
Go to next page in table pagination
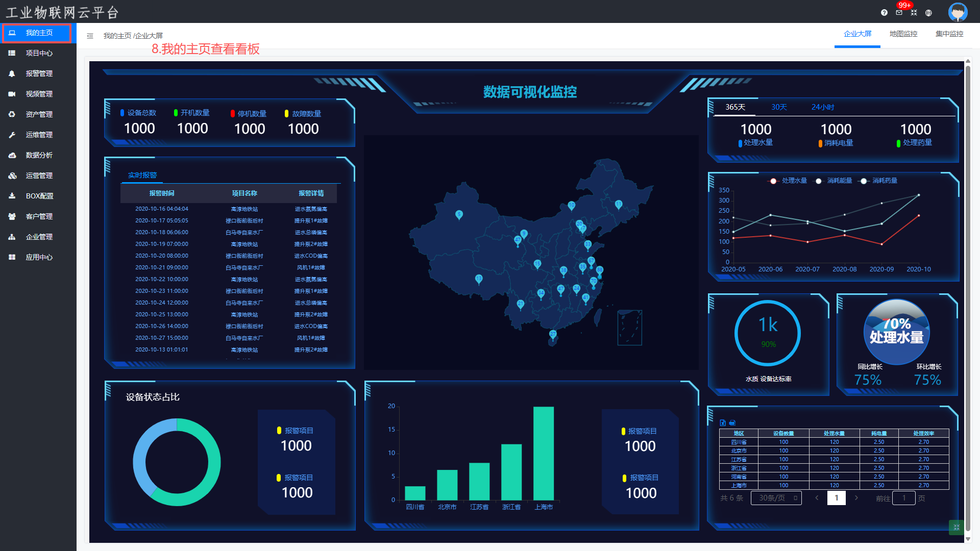click(x=856, y=498)
